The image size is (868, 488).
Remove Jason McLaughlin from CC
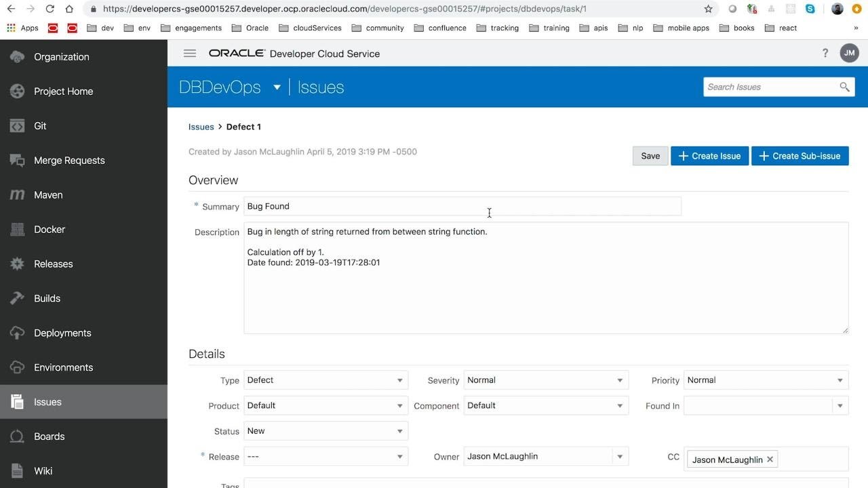coord(770,460)
